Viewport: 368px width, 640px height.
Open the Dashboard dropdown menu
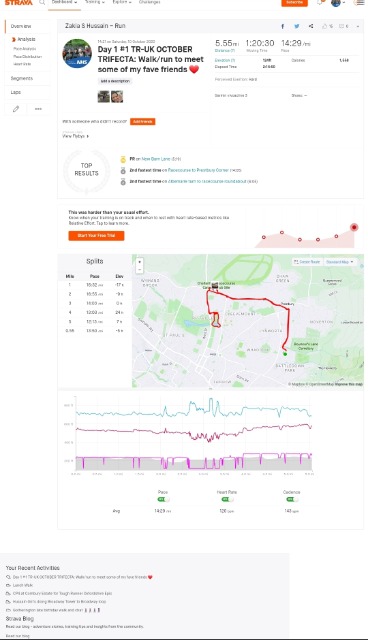[64, 2]
